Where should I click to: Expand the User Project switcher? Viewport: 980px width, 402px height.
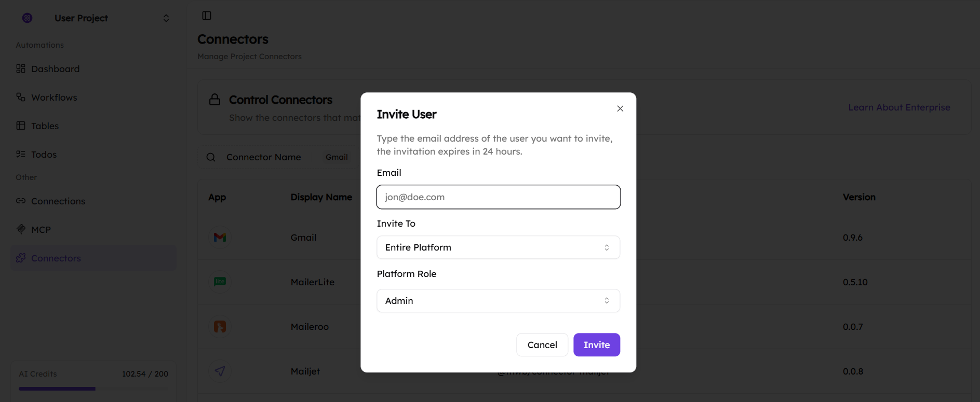(166, 18)
